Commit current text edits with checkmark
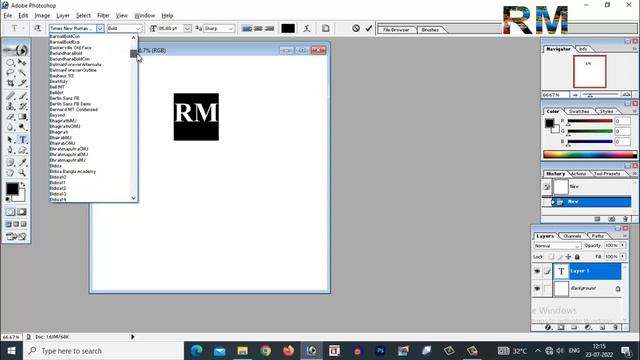 click(369, 28)
